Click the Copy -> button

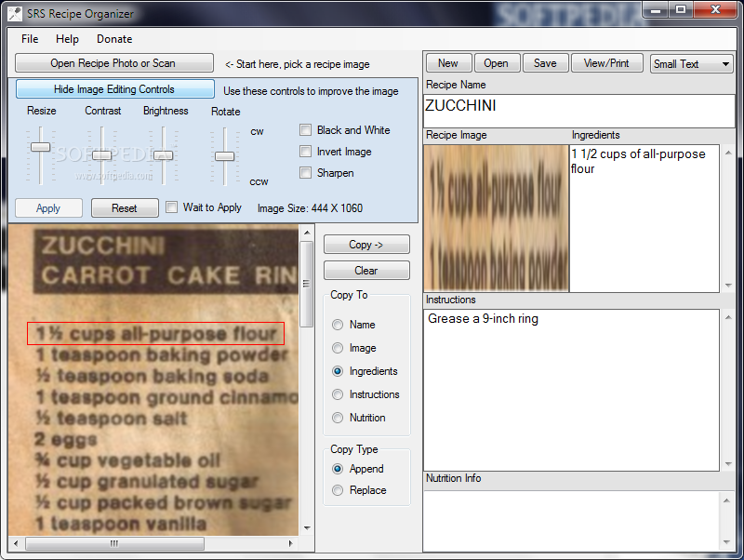(366, 245)
